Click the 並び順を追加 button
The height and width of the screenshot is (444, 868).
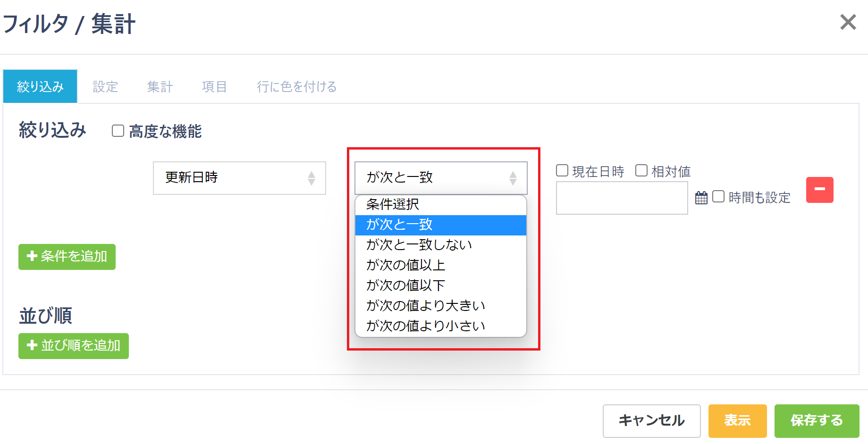(x=73, y=346)
